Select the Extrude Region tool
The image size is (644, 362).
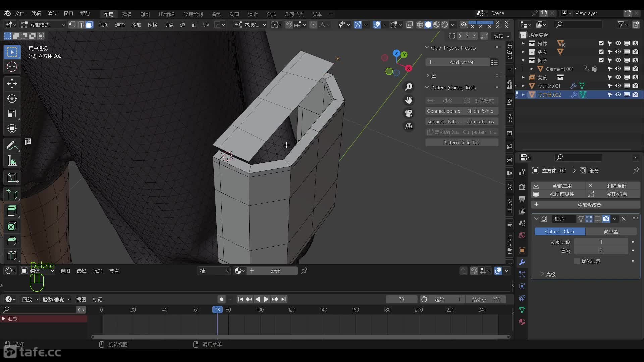pyautogui.click(x=12, y=210)
